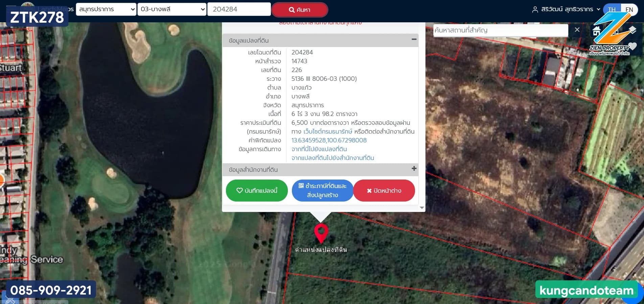This screenshot has height=304, width=644.
Task: Expand the user account menu chevron
Action: (598, 9)
